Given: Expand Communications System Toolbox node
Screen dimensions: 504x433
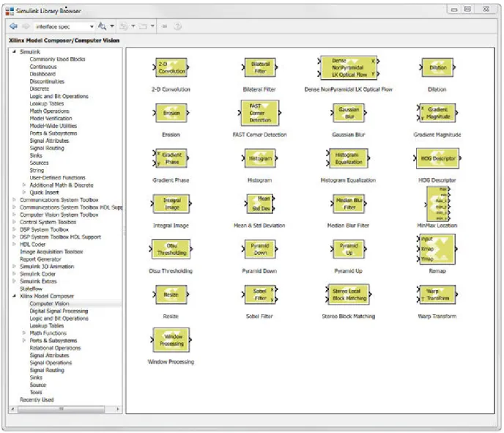Looking at the screenshot, I should tap(14, 199).
